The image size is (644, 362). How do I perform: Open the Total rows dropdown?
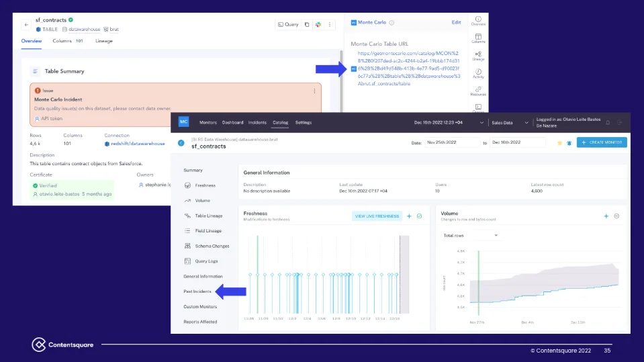[470, 236]
